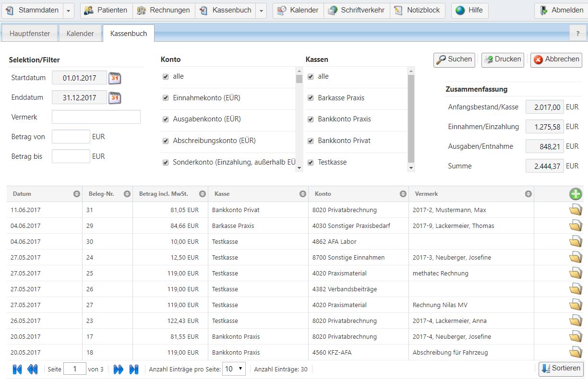This screenshot has width=588, height=381.
Task: Jump to the last page
Action: click(134, 369)
